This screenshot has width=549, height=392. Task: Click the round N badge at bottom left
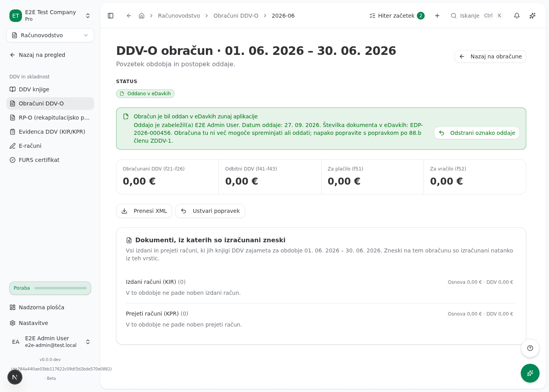pos(15,377)
